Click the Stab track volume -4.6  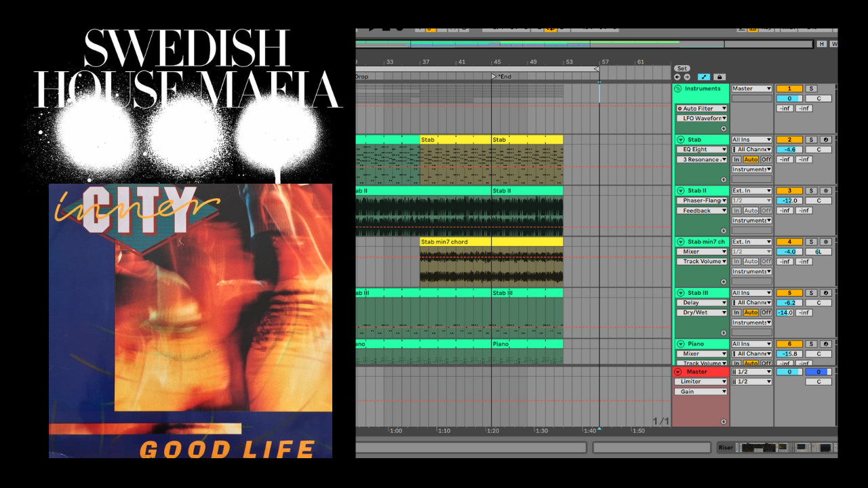[789, 149]
